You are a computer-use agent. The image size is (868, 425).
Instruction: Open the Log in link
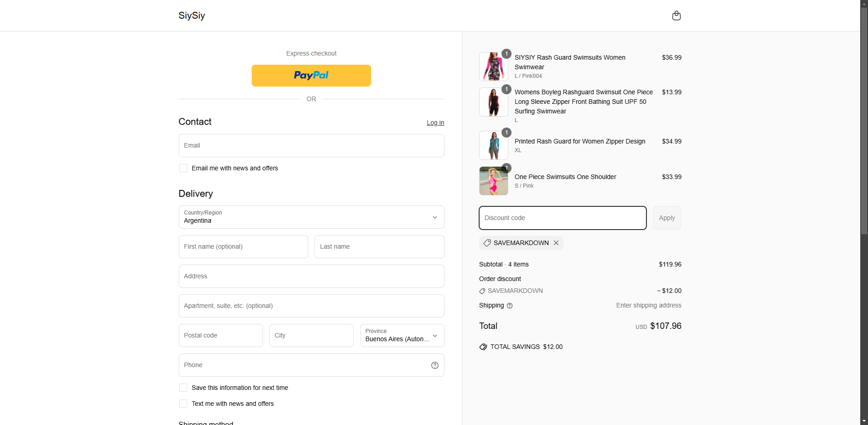point(435,123)
